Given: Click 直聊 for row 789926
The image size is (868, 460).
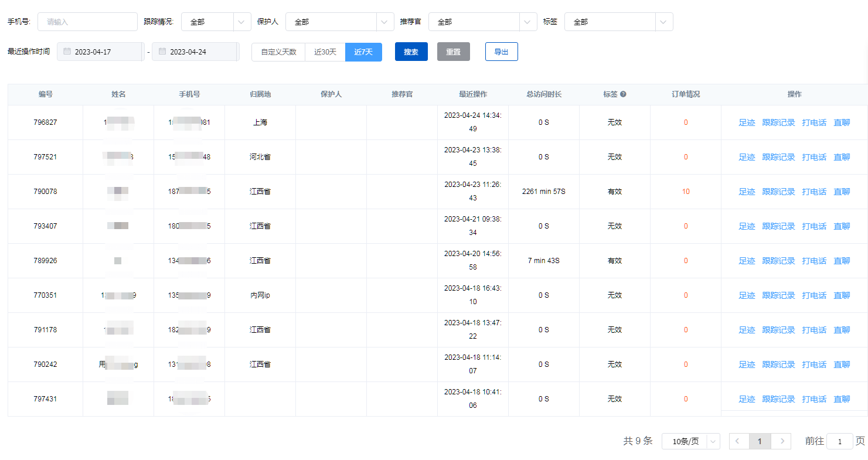Looking at the screenshot, I should click(x=842, y=261).
